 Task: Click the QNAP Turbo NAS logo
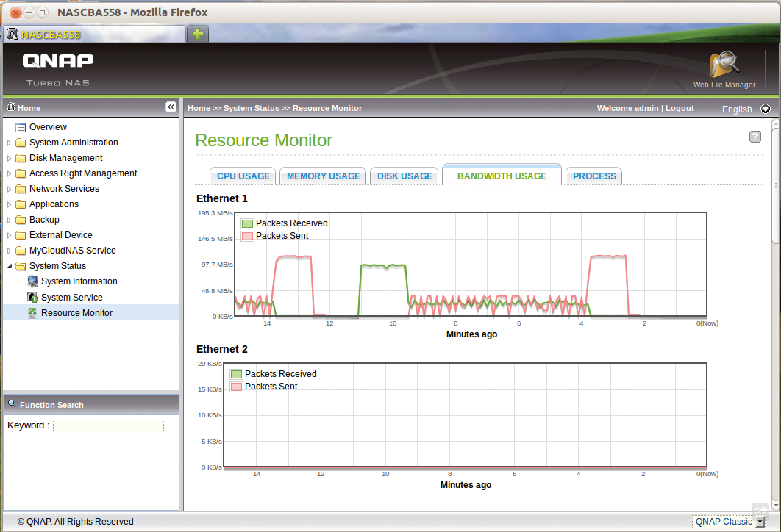(57, 68)
